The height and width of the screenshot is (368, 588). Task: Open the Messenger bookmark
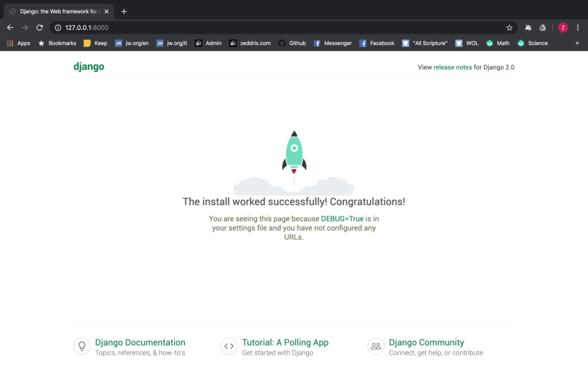pyautogui.click(x=332, y=43)
